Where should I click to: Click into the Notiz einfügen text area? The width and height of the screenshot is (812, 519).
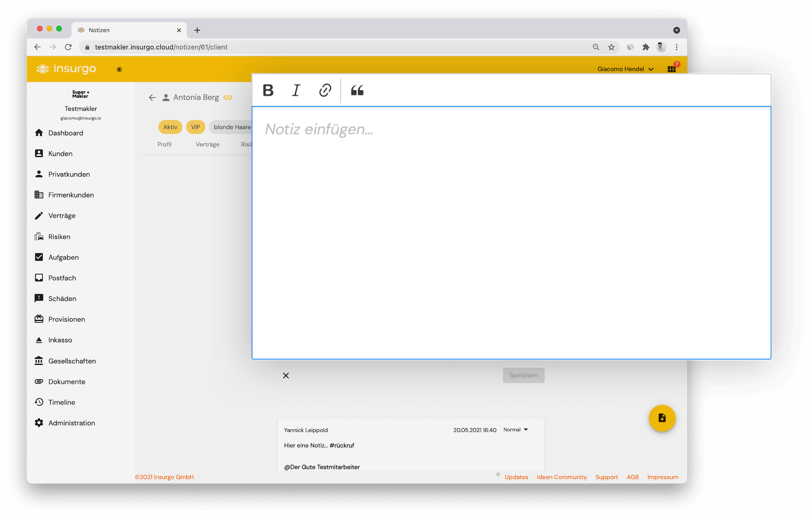tap(511, 232)
